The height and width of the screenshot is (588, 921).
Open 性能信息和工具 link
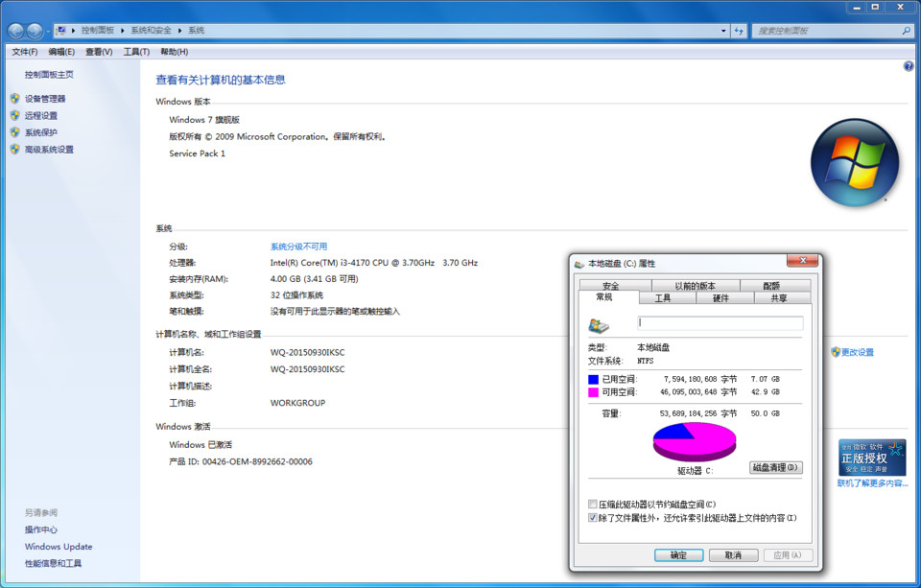pyautogui.click(x=53, y=563)
